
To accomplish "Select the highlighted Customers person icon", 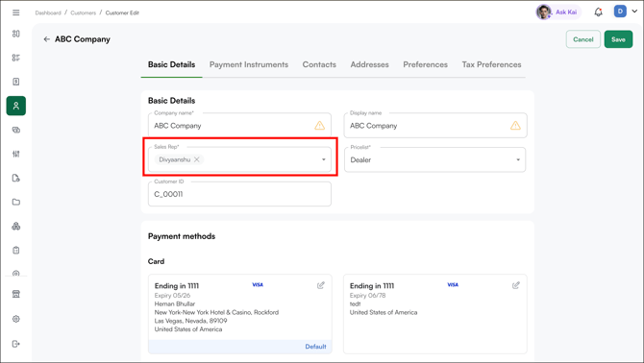I will (x=16, y=106).
